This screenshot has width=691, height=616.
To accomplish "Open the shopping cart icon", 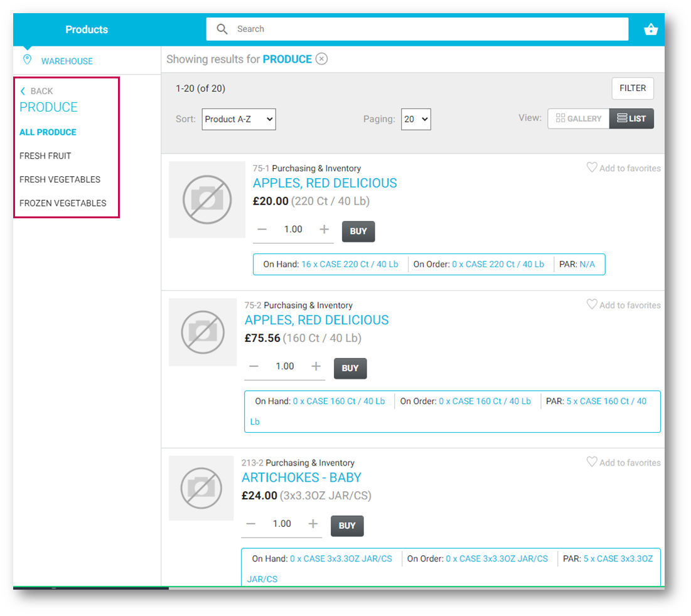I will tap(651, 29).
